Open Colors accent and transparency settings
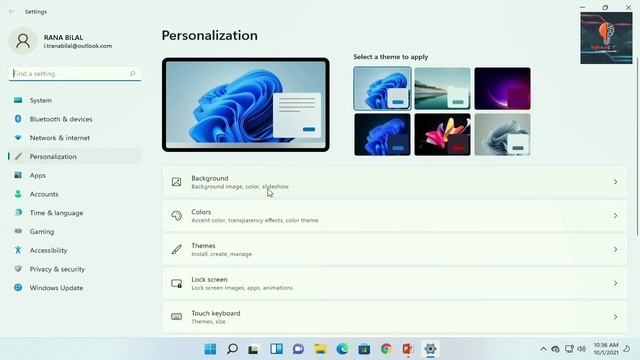This screenshot has width=640, height=360. click(x=394, y=216)
